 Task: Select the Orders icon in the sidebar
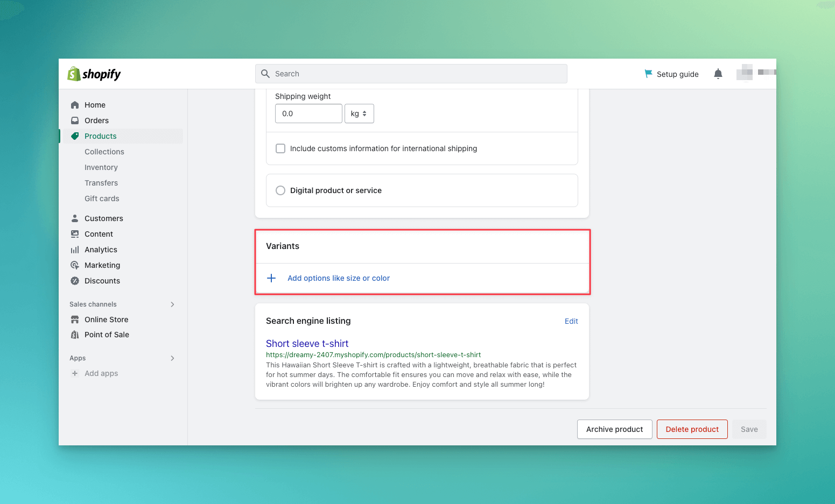click(75, 120)
